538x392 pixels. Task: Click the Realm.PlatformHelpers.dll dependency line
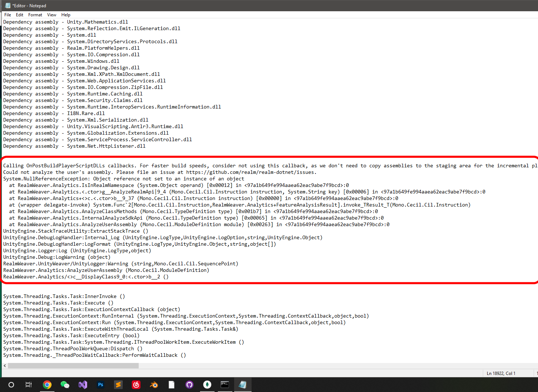[x=72, y=48]
